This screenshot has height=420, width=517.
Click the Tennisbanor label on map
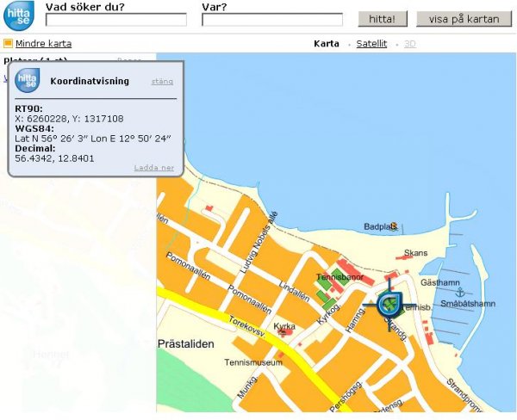[340, 277]
